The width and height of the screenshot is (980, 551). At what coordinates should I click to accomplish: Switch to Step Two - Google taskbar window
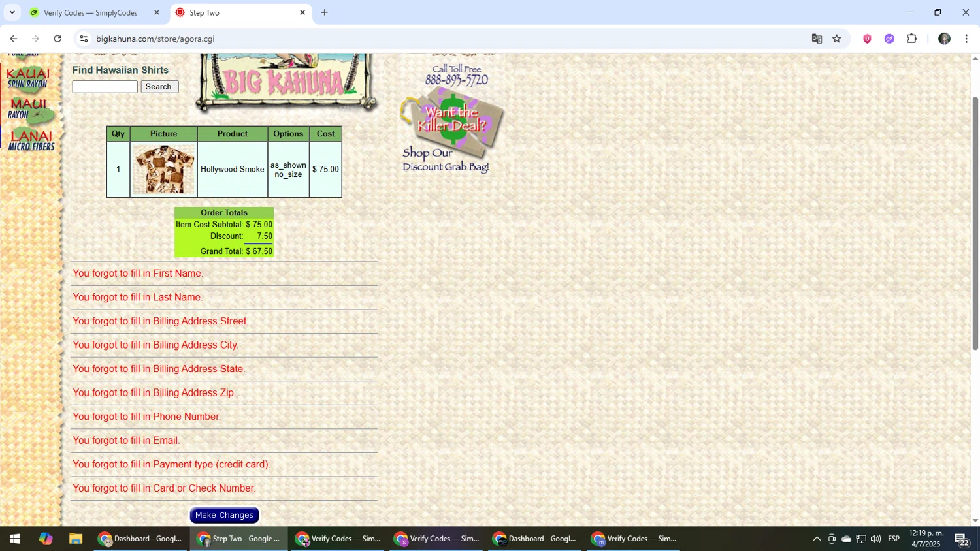click(x=239, y=539)
